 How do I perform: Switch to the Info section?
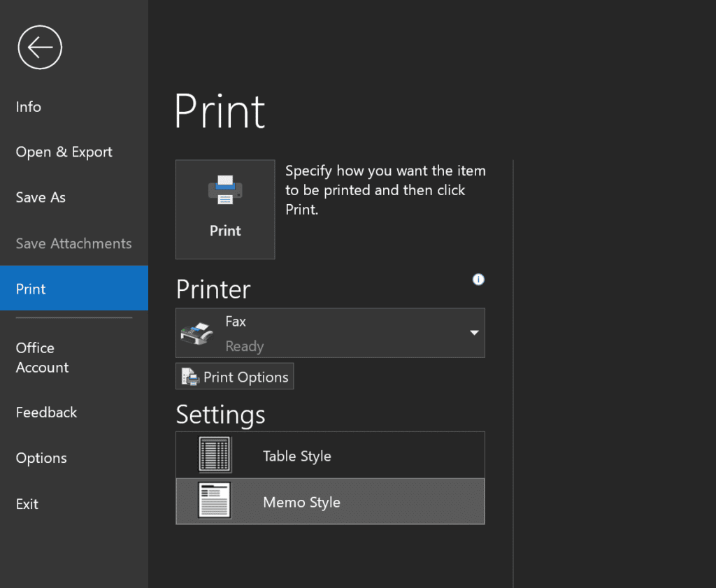click(28, 106)
